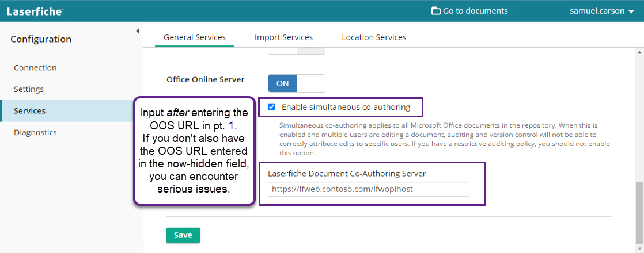The height and width of the screenshot is (253, 644).
Task: Toggle the Office Online Server switch
Action: pos(297,83)
